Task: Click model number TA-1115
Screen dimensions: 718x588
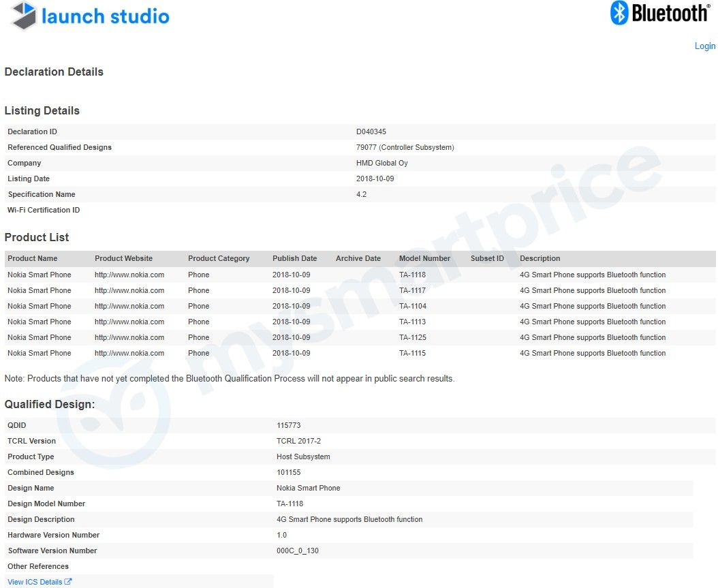Action: click(x=412, y=353)
